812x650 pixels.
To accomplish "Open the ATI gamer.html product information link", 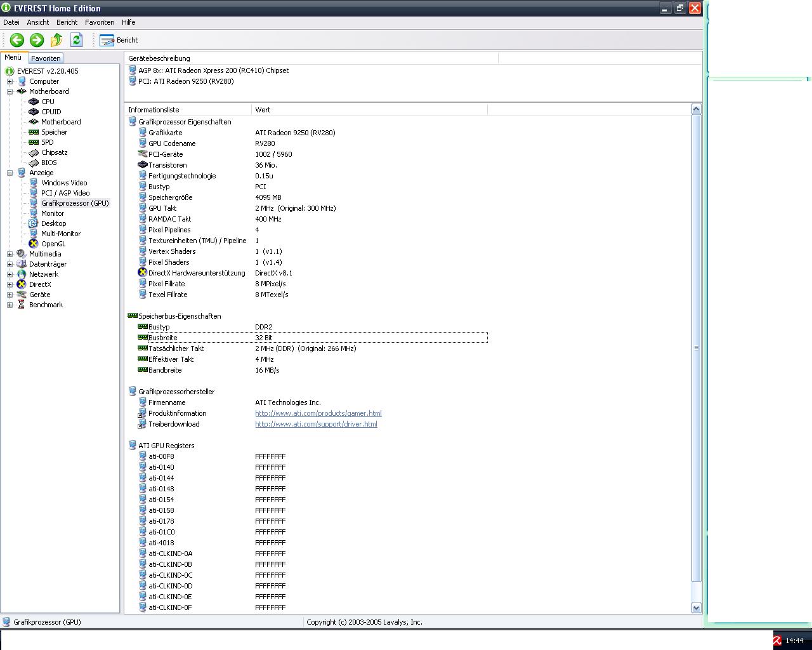I will [x=318, y=413].
